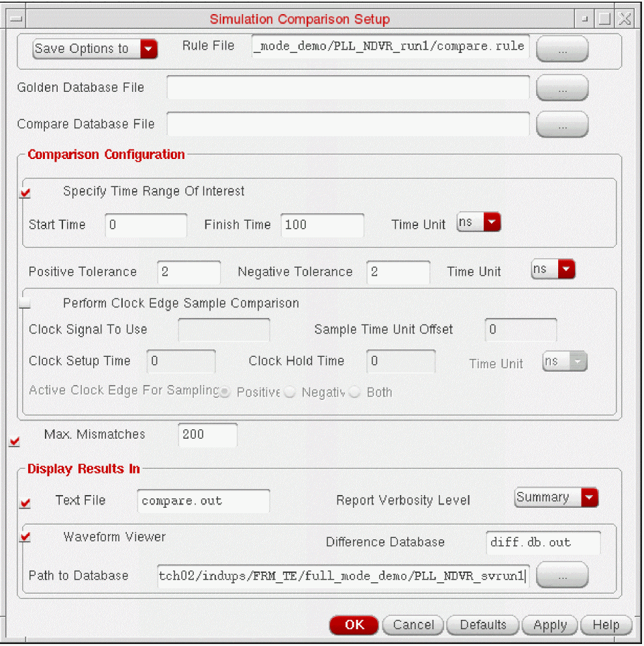
Task: Click the Difference Database field
Action: coord(543,543)
